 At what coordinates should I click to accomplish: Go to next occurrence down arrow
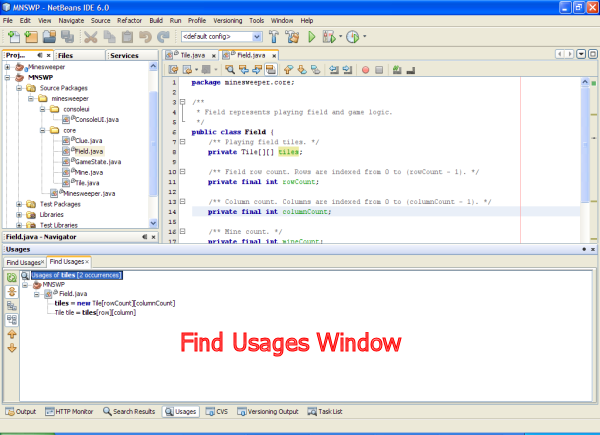coord(12,348)
